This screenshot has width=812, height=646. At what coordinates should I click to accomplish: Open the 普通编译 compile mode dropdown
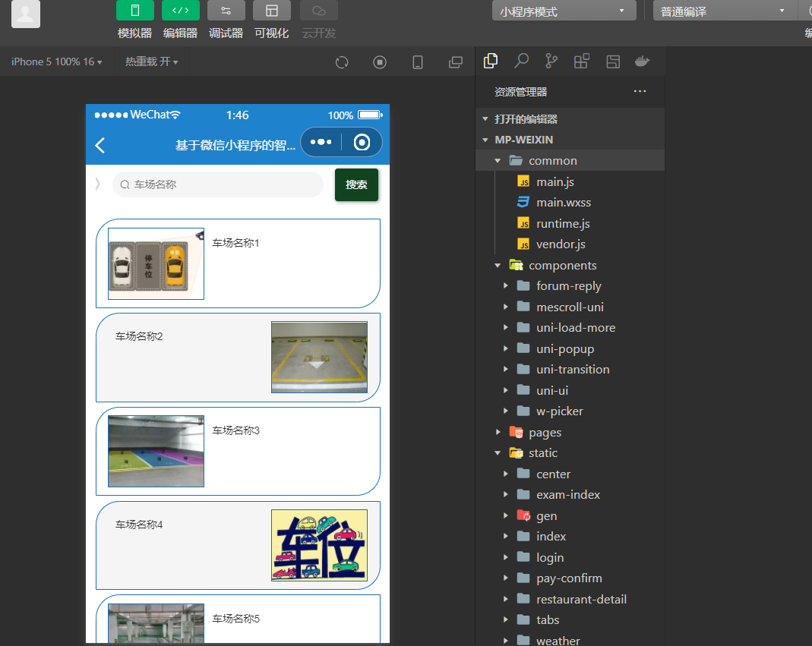click(725, 11)
